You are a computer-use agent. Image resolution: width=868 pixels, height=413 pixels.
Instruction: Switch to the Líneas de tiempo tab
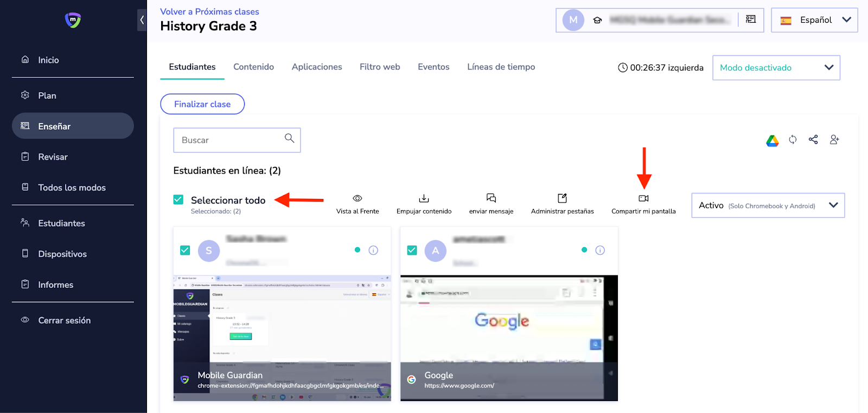coord(501,67)
